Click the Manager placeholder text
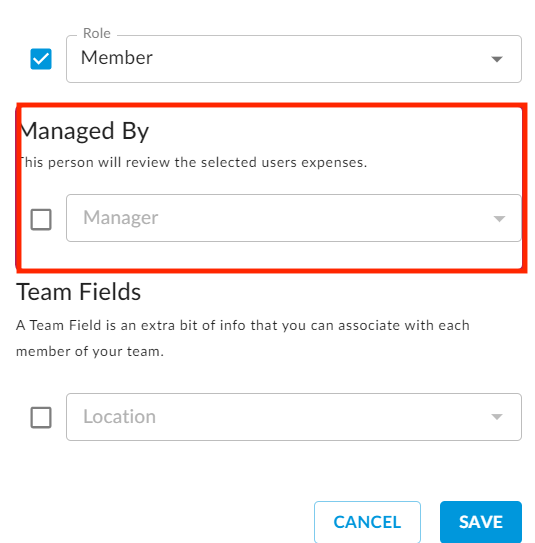The width and height of the screenshot is (535, 543). point(121,218)
